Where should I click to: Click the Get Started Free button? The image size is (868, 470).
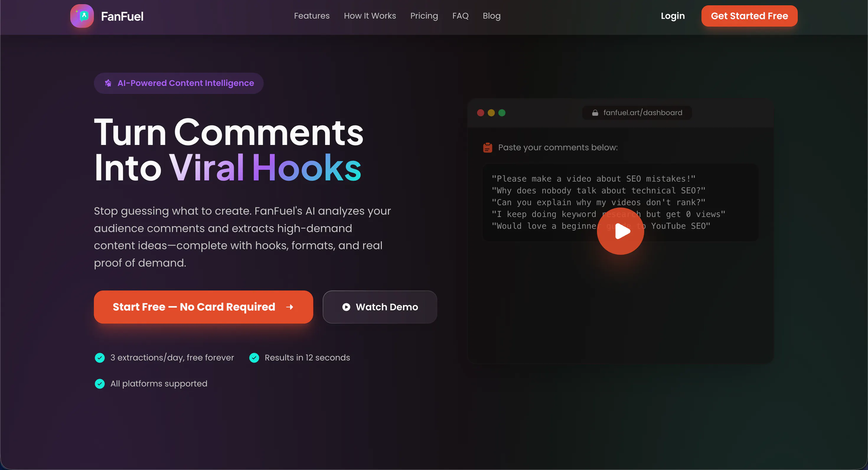point(749,16)
